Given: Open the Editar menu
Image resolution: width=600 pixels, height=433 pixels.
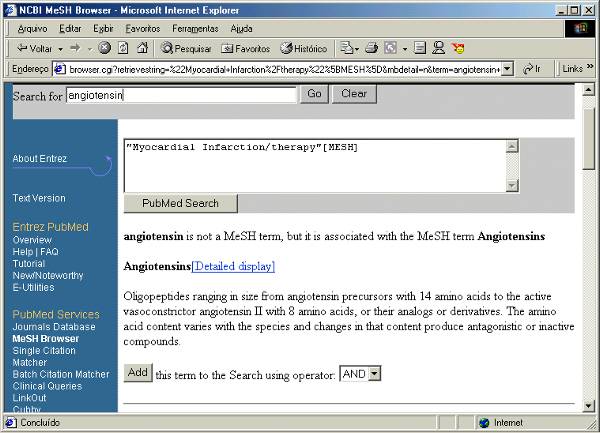Looking at the screenshot, I should [70, 29].
